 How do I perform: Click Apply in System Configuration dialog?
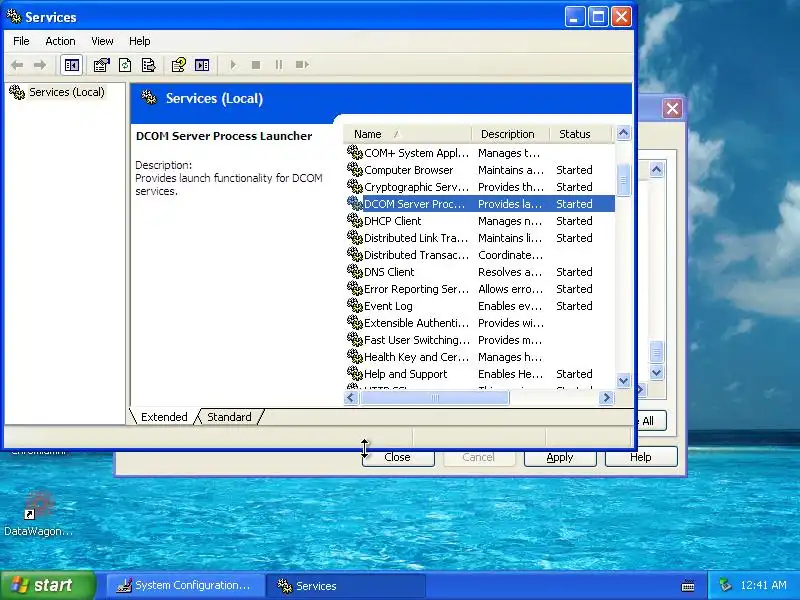[560, 457]
